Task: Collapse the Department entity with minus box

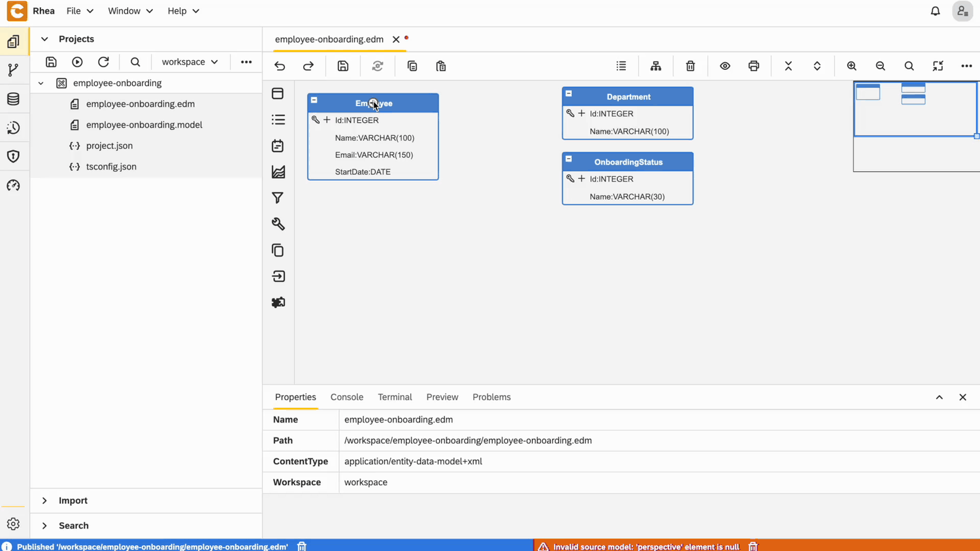Action: [569, 94]
